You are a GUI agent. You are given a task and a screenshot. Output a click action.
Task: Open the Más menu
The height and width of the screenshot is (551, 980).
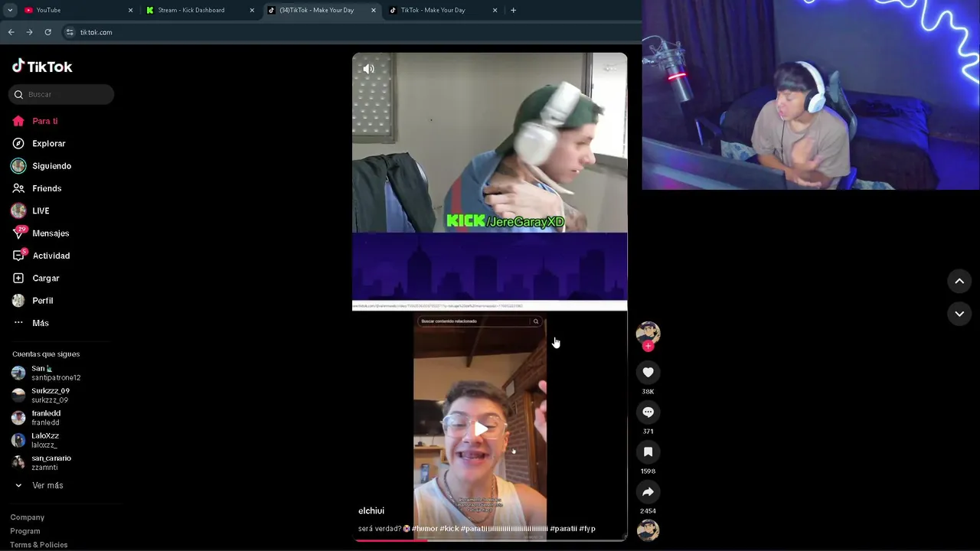(40, 323)
